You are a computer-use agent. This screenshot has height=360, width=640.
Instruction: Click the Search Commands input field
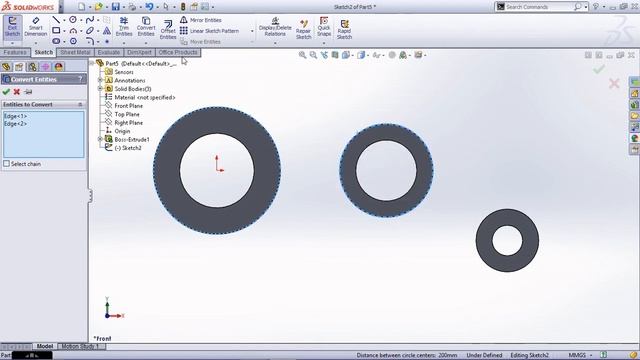click(538, 7)
